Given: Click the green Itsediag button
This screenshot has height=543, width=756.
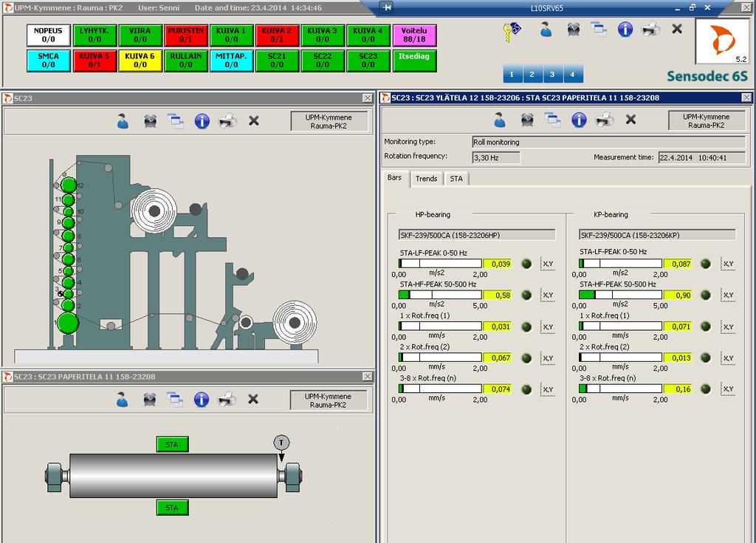Looking at the screenshot, I should [x=414, y=61].
